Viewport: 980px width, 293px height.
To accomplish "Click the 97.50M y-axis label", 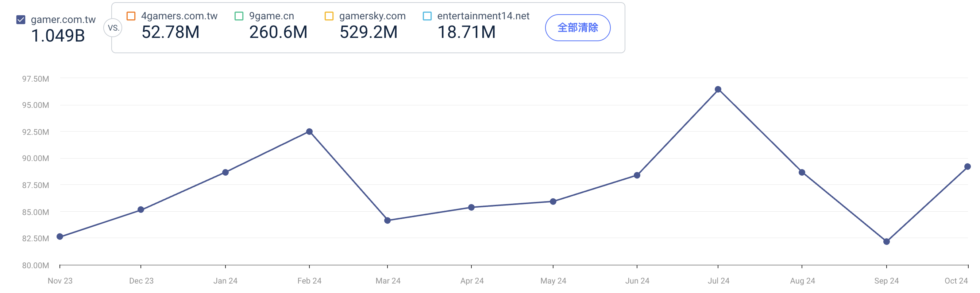I will point(35,79).
